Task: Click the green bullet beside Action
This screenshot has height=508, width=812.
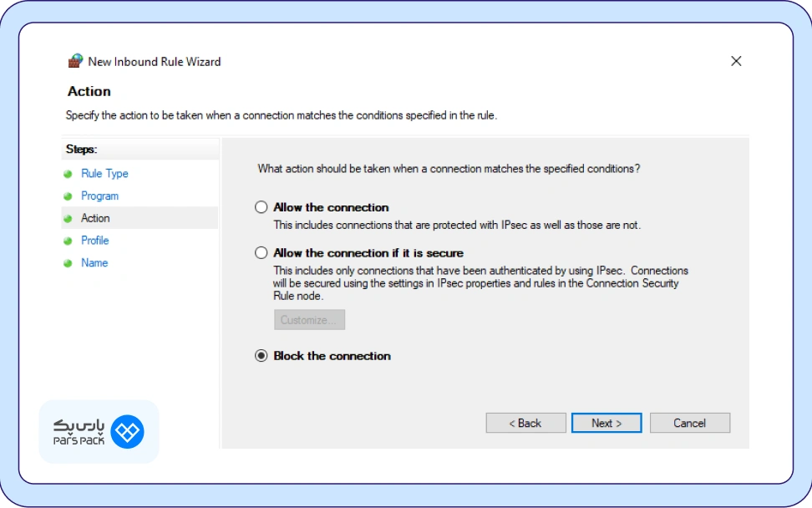Action: 68,218
